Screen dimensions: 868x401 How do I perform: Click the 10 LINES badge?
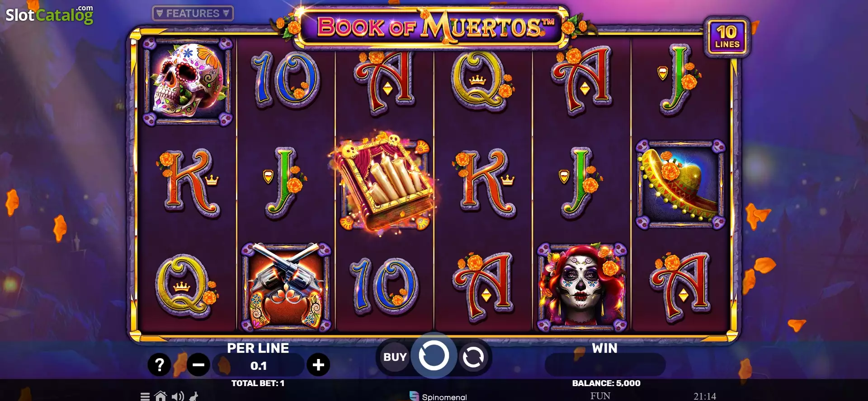(727, 37)
